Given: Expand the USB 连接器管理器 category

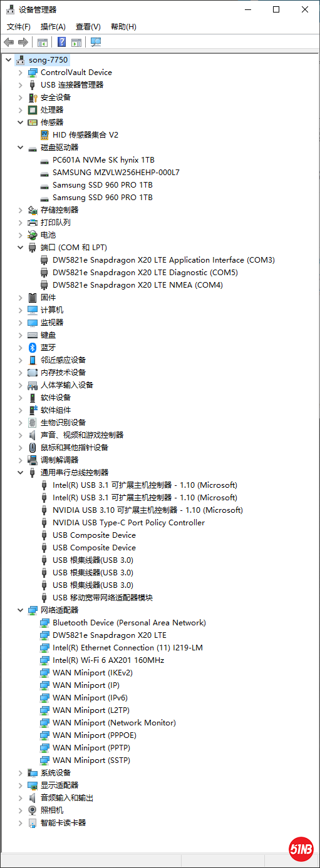Looking at the screenshot, I should coord(20,85).
